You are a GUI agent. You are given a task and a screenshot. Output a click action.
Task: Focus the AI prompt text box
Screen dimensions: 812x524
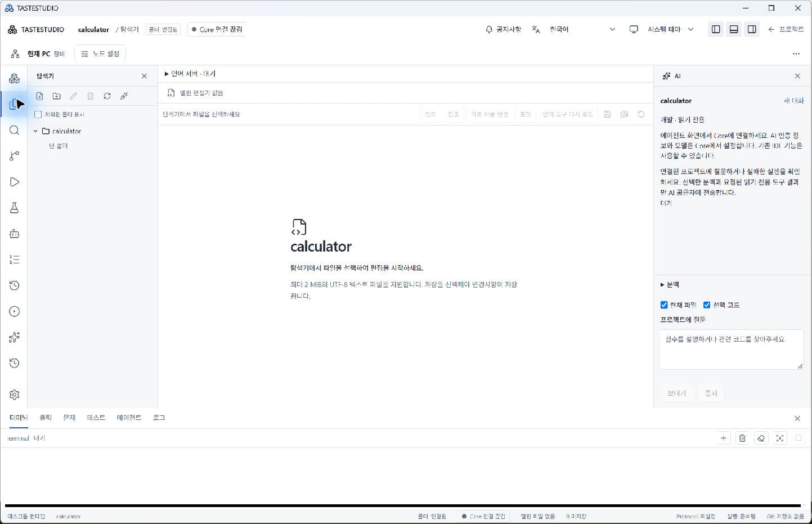click(x=732, y=350)
